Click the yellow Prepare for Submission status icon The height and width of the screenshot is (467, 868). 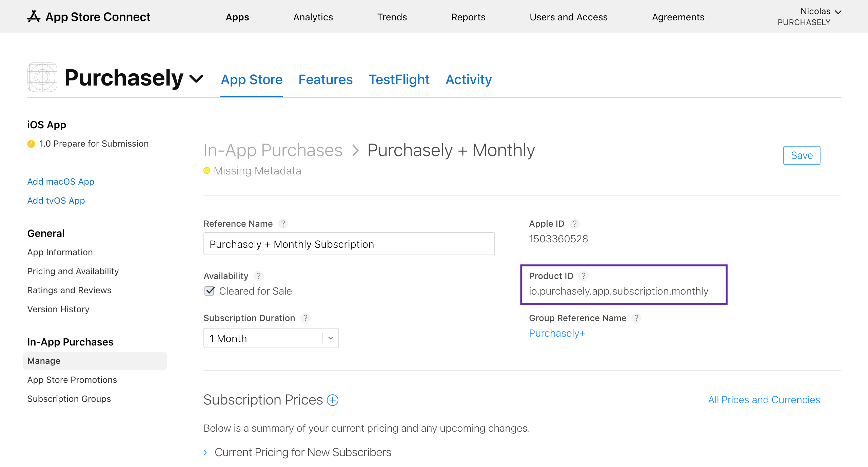pos(31,144)
